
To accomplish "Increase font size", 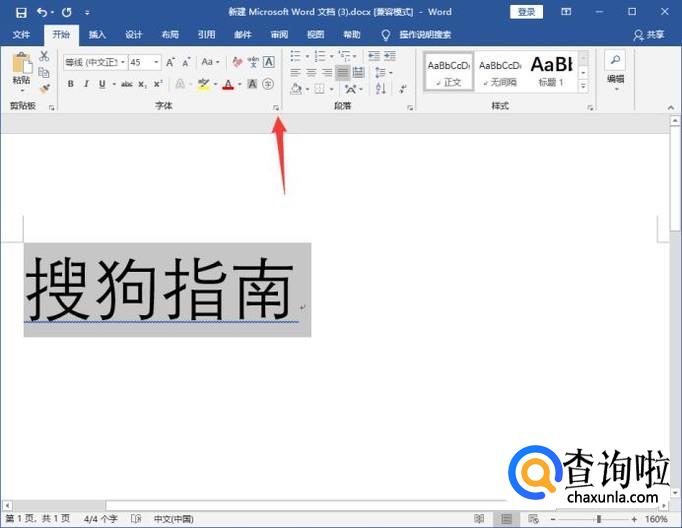I will pyautogui.click(x=170, y=62).
